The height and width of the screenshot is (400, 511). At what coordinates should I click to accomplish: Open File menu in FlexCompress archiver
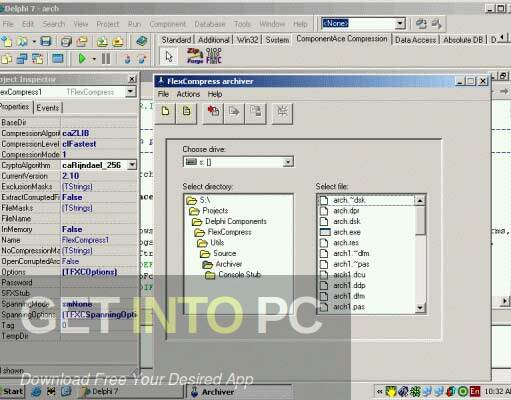(x=163, y=94)
